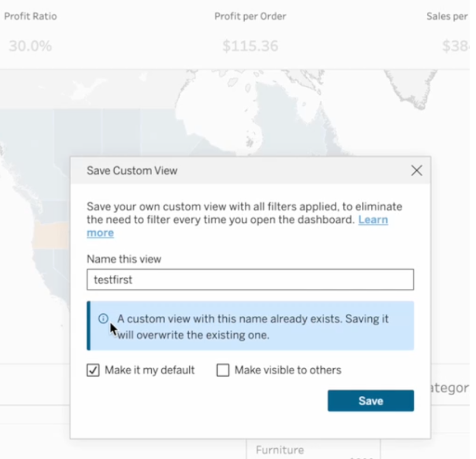Click the Profit Ratio metric showing 30.0%
This screenshot has height=459, width=476.
(30, 46)
